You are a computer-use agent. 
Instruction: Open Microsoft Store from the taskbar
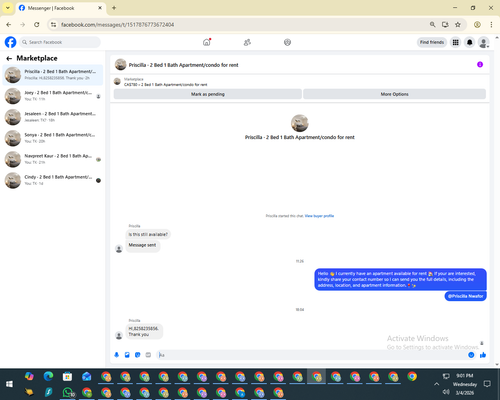(67, 376)
